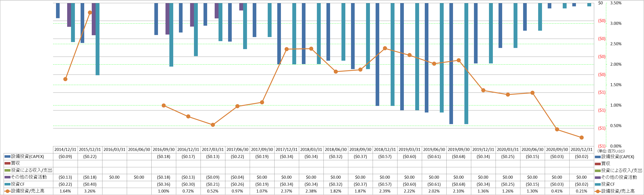
Task: Click the orange line marker for 2020/12/31
Action: click(x=581, y=137)
